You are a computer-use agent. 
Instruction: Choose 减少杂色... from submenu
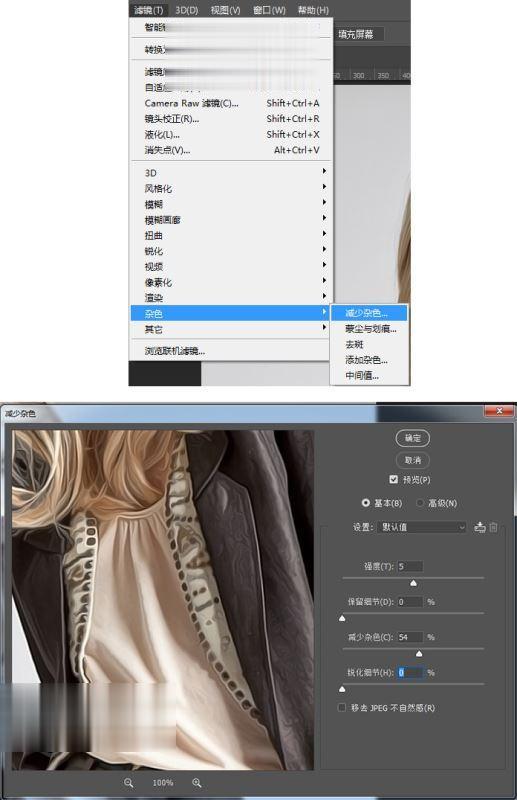click(370, 313)
